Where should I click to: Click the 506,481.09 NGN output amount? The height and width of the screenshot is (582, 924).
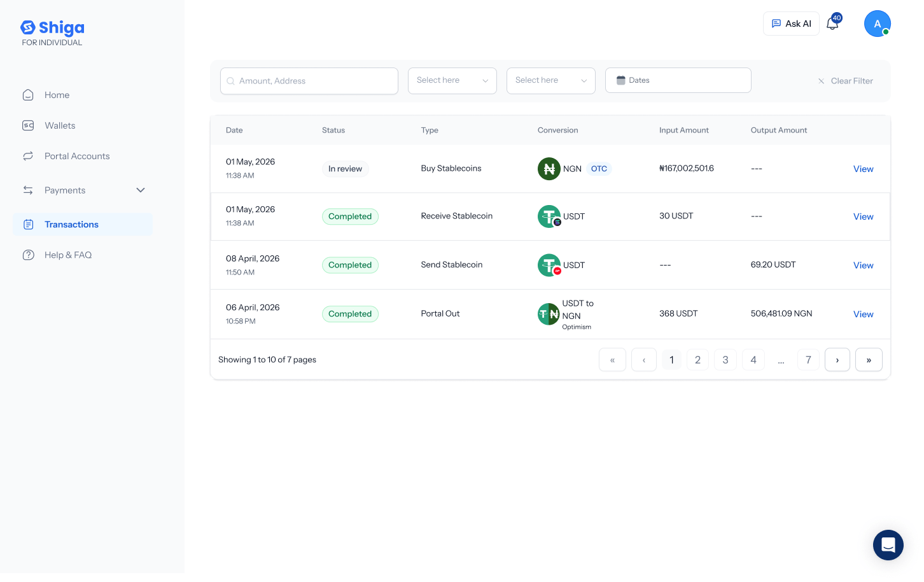pos(781,313)
